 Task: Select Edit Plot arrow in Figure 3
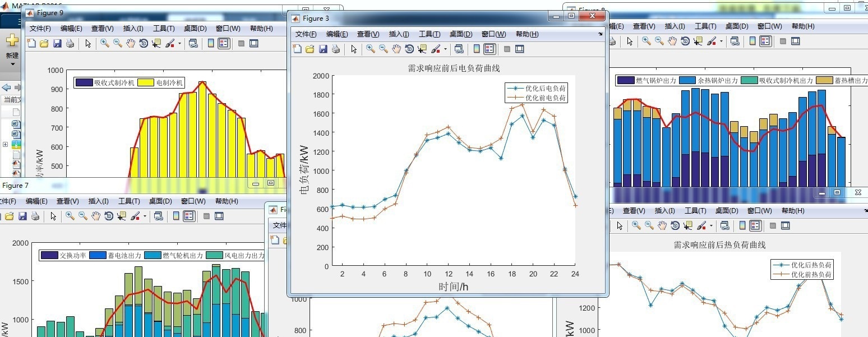(x=354, y=49)
